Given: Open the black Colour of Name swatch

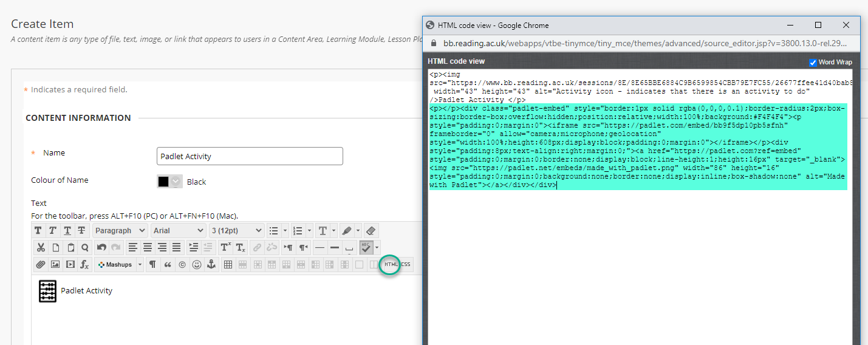Looking at the screenshot, I should point(169,182).
